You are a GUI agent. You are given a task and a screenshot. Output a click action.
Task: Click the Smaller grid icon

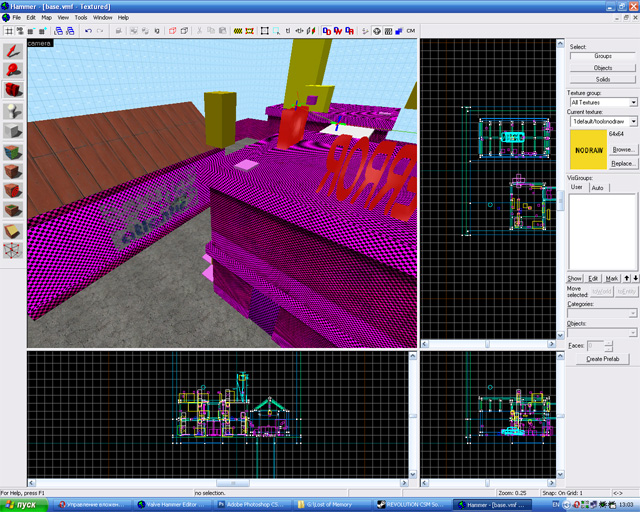point(31,31)
